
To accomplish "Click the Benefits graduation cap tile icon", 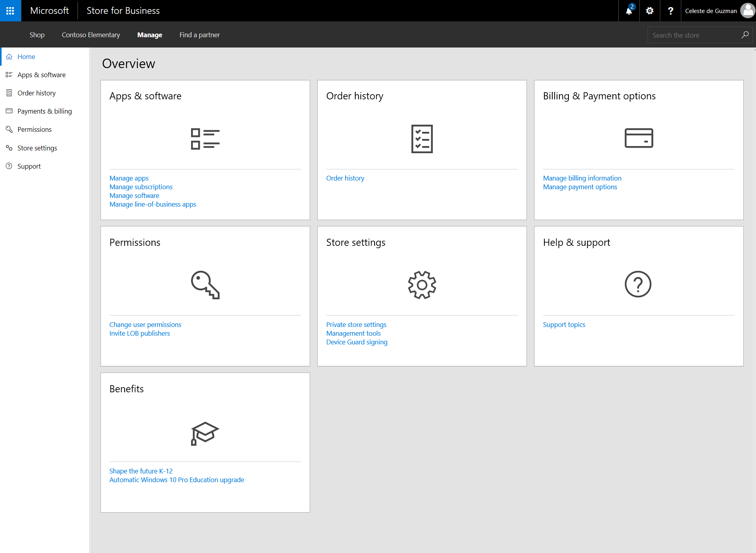I will [x=205, y=433].
